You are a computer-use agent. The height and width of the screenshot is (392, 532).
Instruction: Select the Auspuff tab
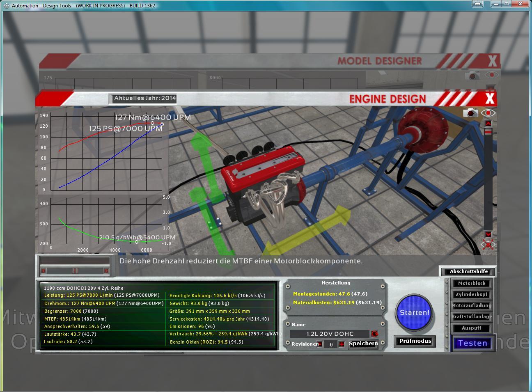(x=472, y=328)
